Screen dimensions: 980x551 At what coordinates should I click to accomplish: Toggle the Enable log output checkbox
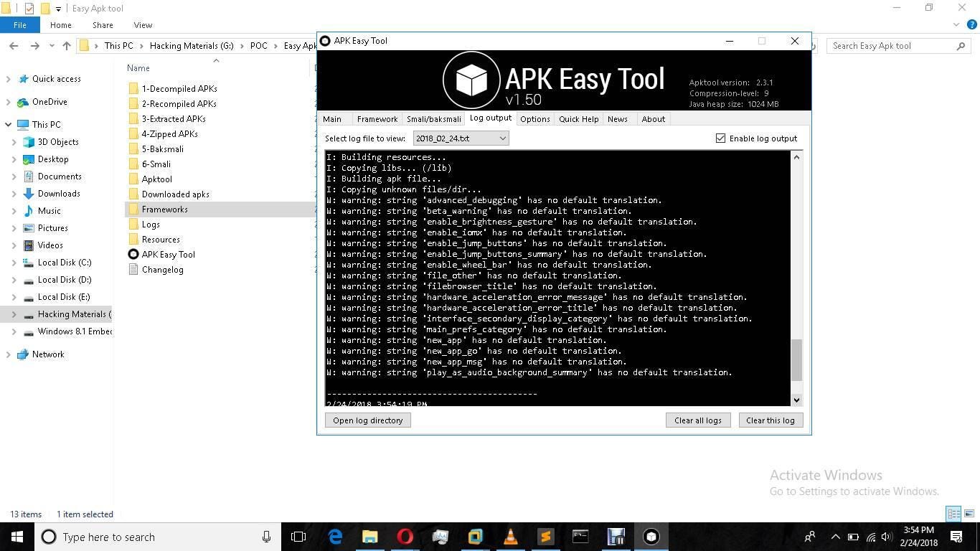click(720, 138)
